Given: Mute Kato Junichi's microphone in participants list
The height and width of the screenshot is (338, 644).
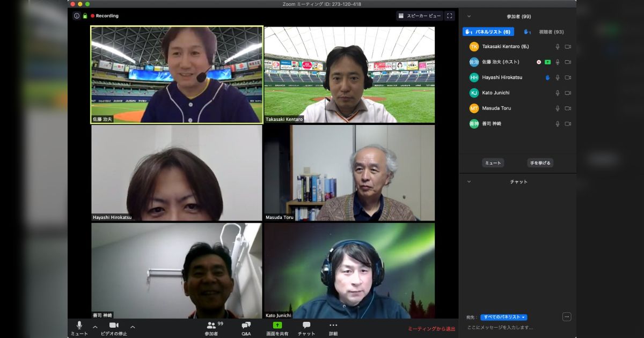Looking at the screenshot, I should click(558, 92).
